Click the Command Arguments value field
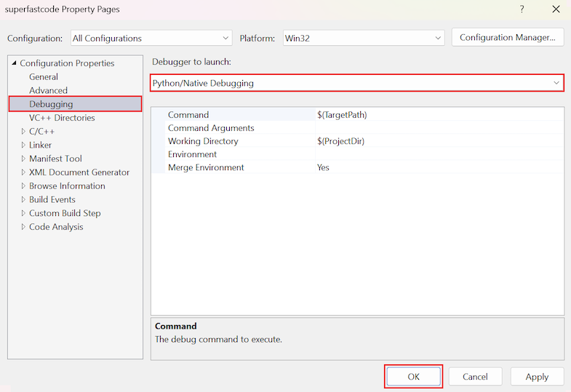This screenshot has height=392, width=571. [x=439, y=128]
